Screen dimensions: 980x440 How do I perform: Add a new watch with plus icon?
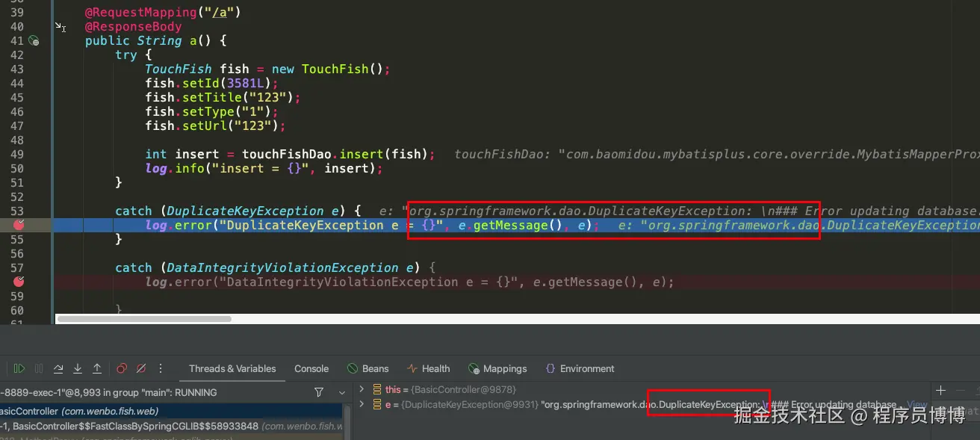(940, 390)
